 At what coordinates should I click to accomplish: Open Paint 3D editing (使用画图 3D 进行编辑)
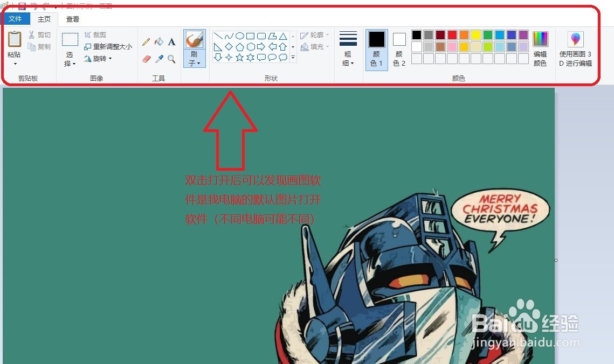pos(575,49)
